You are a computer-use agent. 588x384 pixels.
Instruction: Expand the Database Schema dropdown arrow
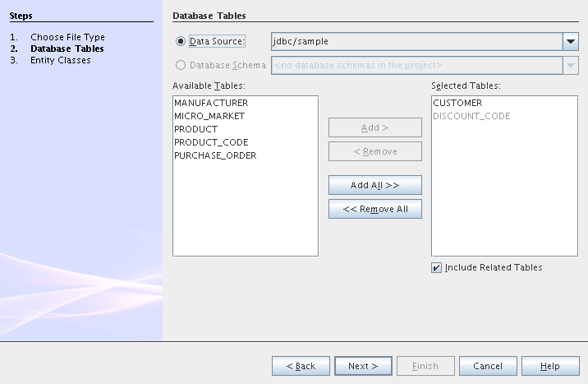pos(571,65)
